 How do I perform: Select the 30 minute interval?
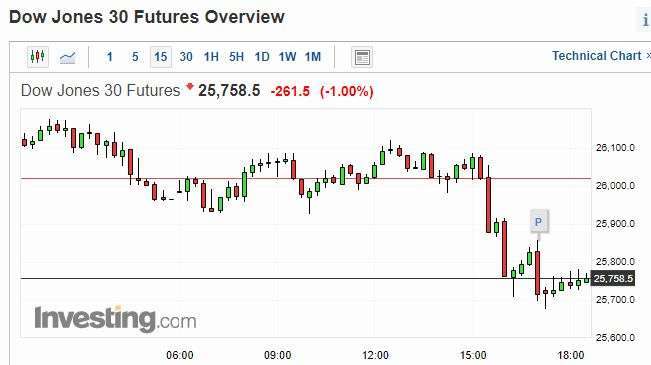tap(186, 57)
